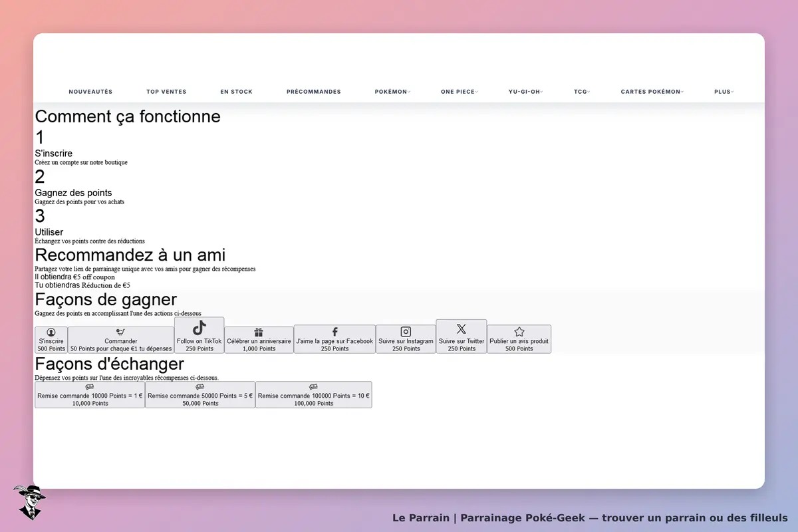Click the S'inscrire 500 Points label
Image resolution: width=798 pixels, height=532 pixels.
coord(51,345)
